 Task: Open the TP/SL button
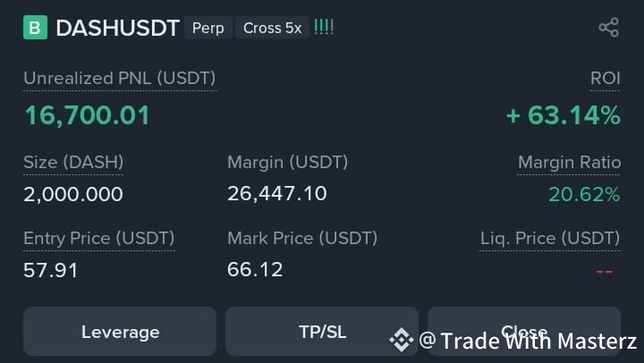pos(322,332)
